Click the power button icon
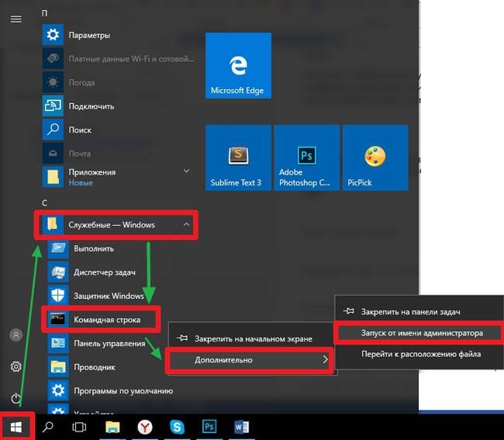This screenshot has width=504, height=440. [x=16, y=399]
